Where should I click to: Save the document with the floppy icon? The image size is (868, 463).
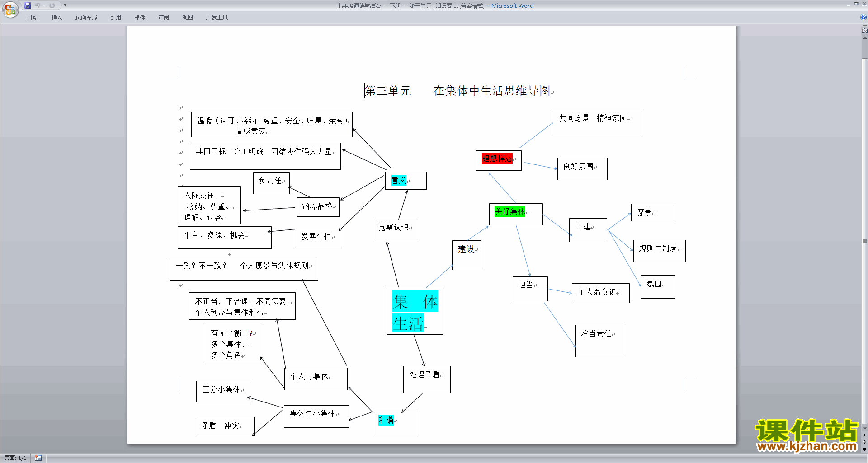point(28,5)
